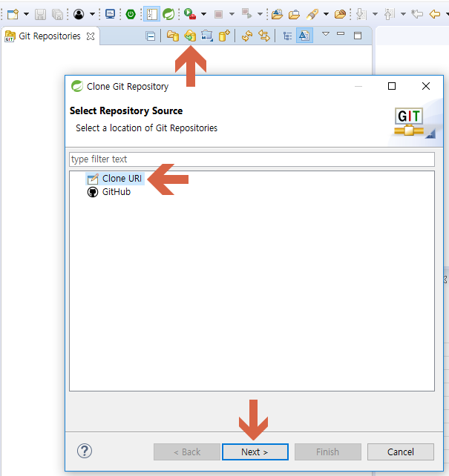Viewport: 449px width, 476px height.
Task: Open the Git Repositories View Menu triangle
Action: (326, 33)
